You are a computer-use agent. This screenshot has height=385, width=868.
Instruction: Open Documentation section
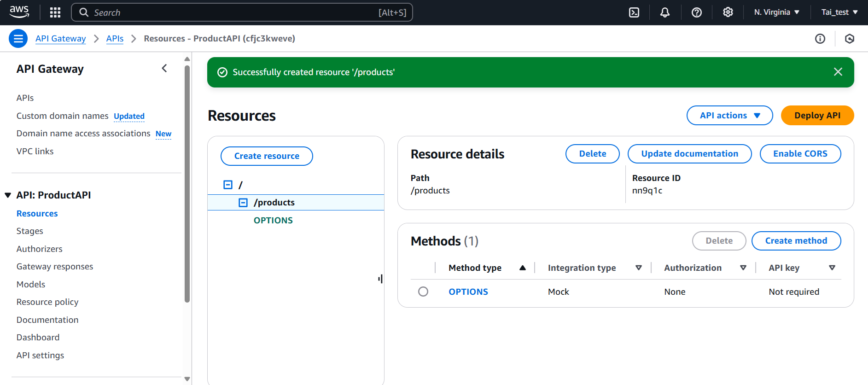[47, 320]
